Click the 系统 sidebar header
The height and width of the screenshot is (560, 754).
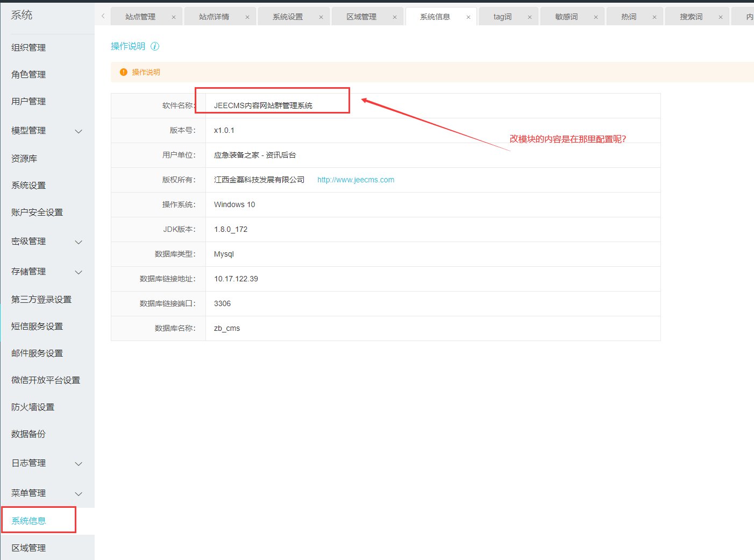pyautogui.click(x=22, y=15)
